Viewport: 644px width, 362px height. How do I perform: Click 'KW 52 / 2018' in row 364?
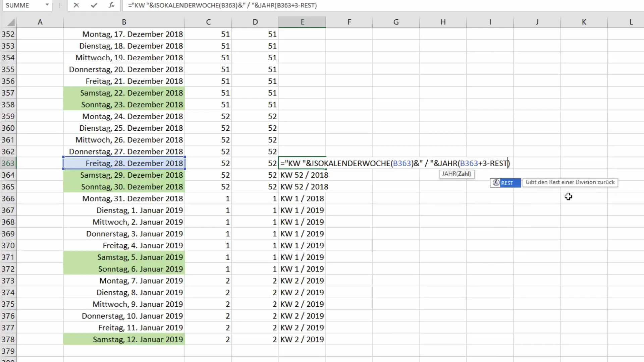pyautogui.click(x=304, y=175)
